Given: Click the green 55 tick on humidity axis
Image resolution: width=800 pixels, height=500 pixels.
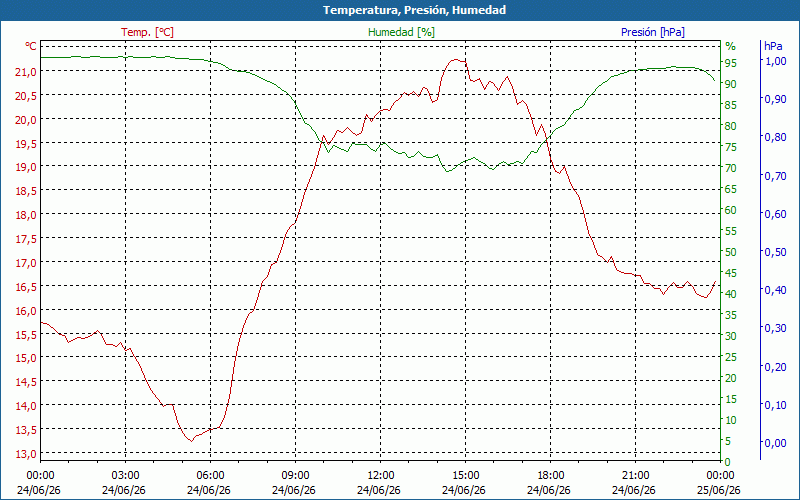Looking at the screenshot, I should 731,231.
